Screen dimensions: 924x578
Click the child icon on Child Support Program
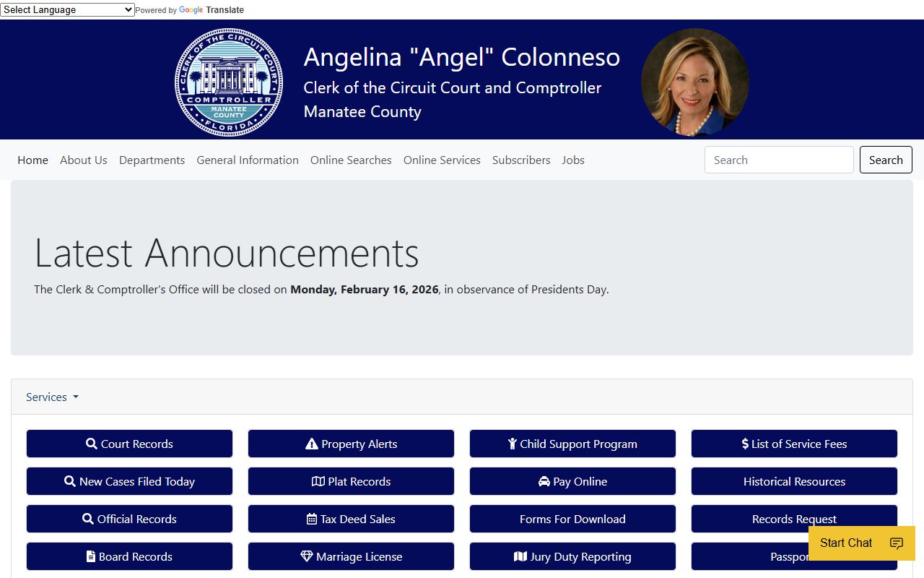(513, 444)
